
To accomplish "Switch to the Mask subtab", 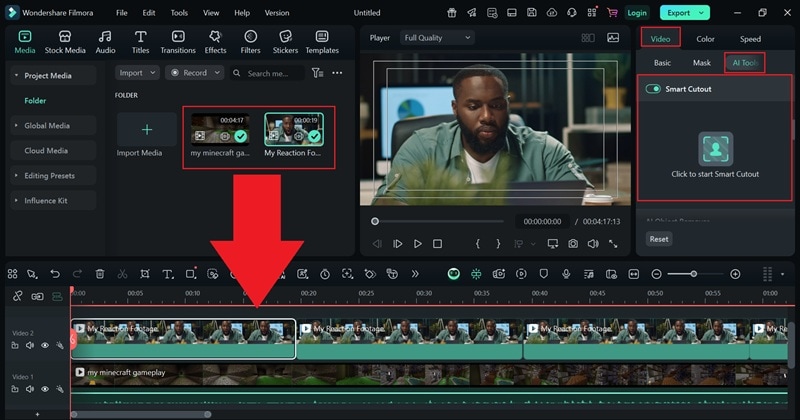I will tap(702, 63).
